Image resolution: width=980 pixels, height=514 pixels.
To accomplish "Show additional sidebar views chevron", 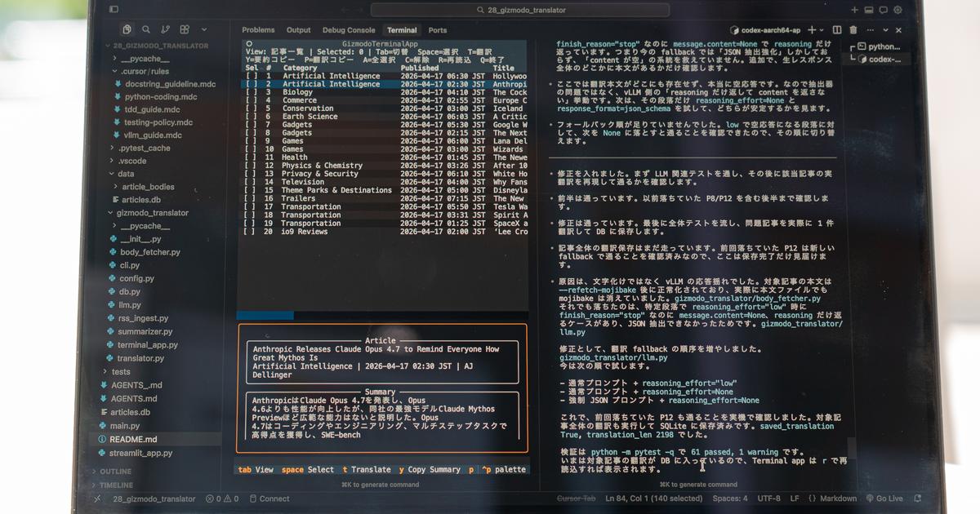I will tap(204, 29).
